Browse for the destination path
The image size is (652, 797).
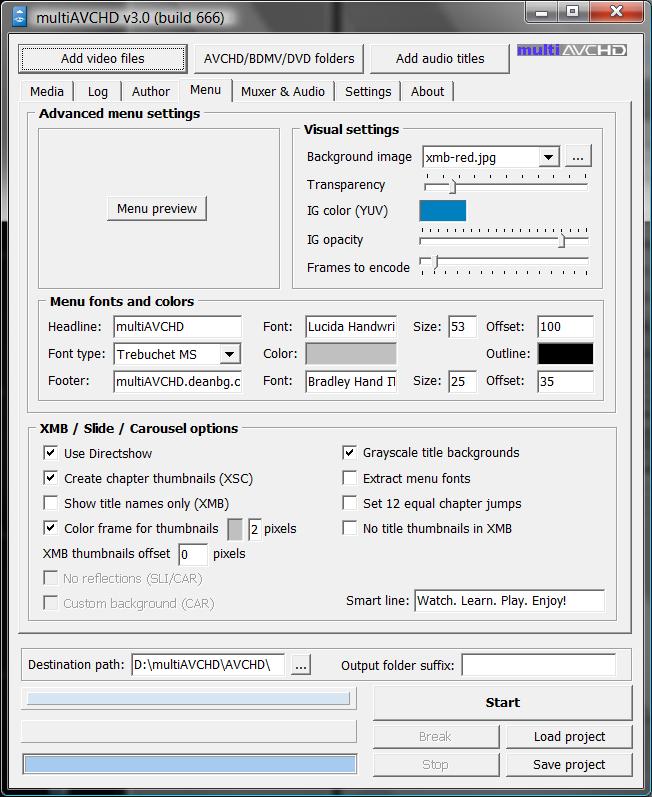click(301, 664)
